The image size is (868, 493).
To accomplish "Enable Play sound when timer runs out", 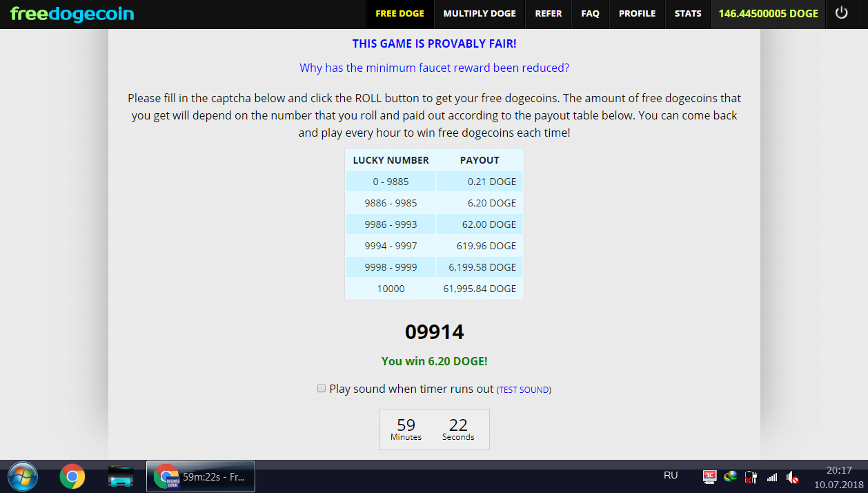I will click(321, 389).
